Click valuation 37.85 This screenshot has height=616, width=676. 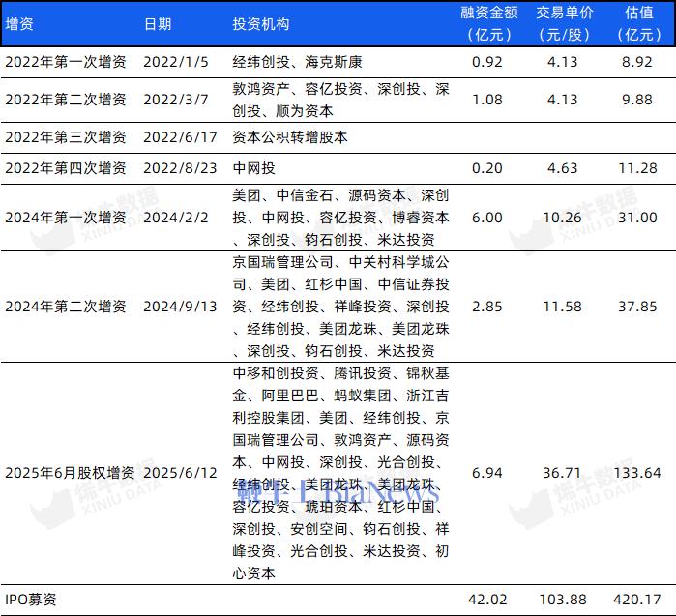click(x=637, y=307)
